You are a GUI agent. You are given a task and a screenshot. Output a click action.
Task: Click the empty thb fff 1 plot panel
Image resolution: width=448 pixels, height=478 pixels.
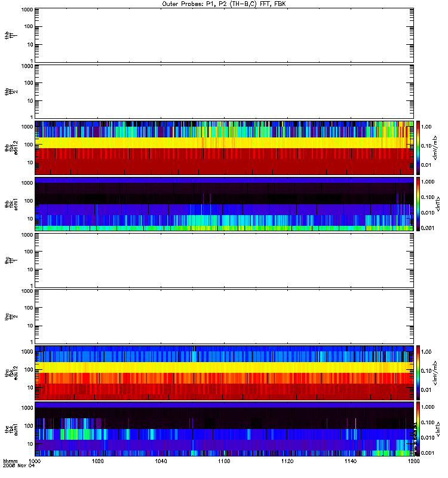224,35
